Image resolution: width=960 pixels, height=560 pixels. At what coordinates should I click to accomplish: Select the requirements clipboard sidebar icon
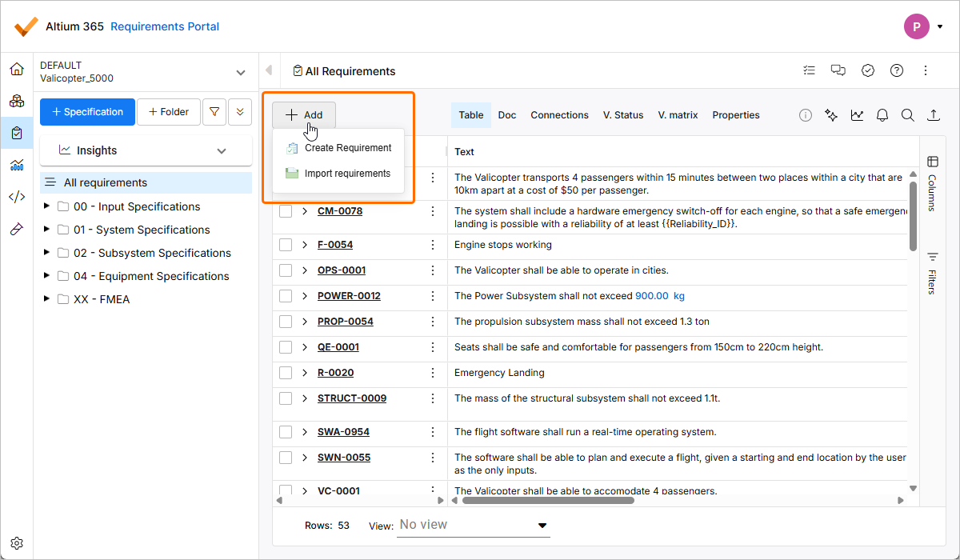click(x=16, y=133)
